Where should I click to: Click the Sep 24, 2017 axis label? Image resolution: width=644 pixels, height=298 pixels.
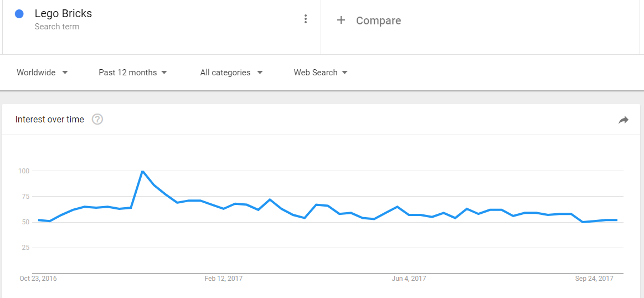(594, 279)
